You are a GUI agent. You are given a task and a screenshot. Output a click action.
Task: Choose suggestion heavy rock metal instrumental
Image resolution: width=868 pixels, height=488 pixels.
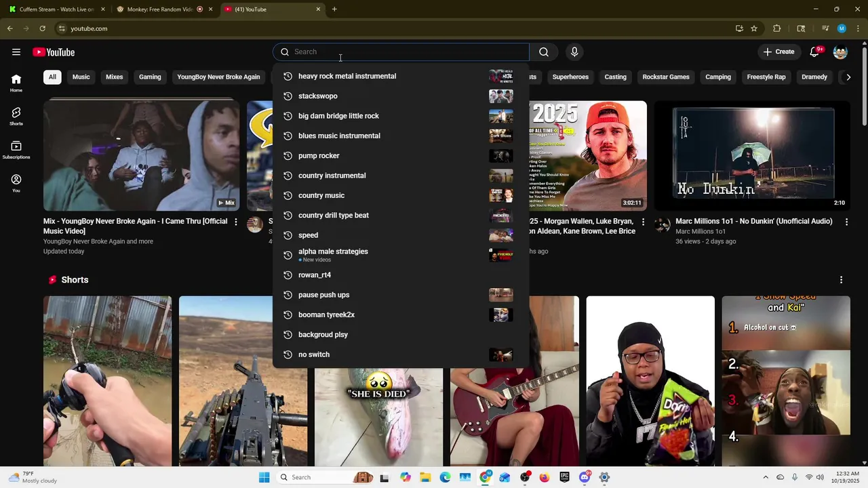(400, 76)
